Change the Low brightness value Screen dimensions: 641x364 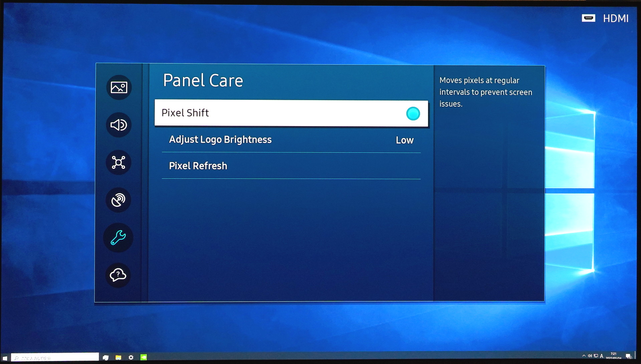click(x=405, y=140)
